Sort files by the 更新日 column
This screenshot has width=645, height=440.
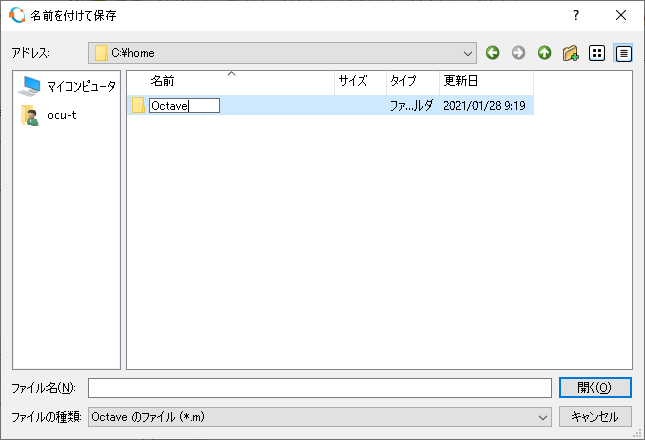[x=460, y=81]
